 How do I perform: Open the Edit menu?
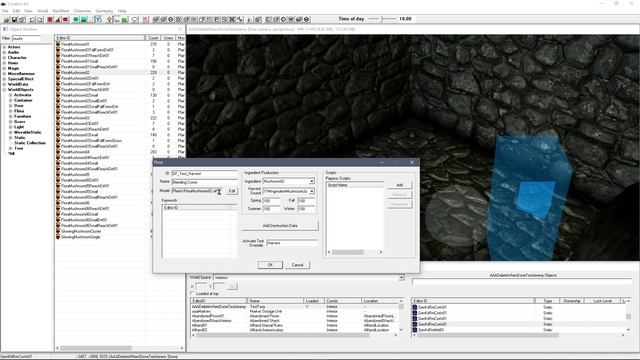[x=16, y=11]
